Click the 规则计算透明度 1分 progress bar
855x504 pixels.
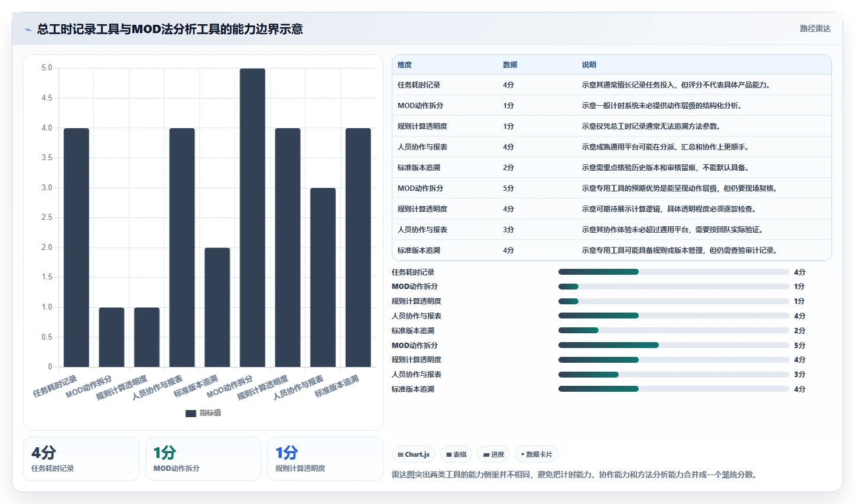[x=674, y=301]
